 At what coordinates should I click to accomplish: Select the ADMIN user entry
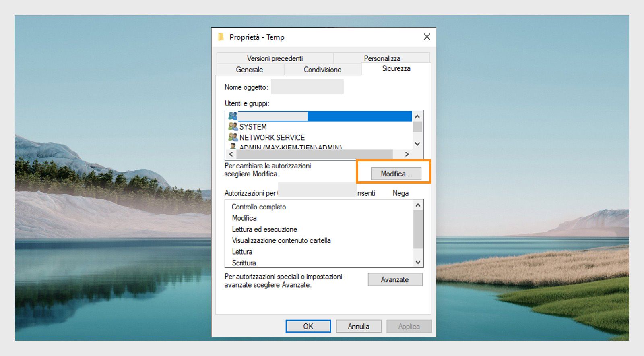pyautogui.click(x=291, y=147)
